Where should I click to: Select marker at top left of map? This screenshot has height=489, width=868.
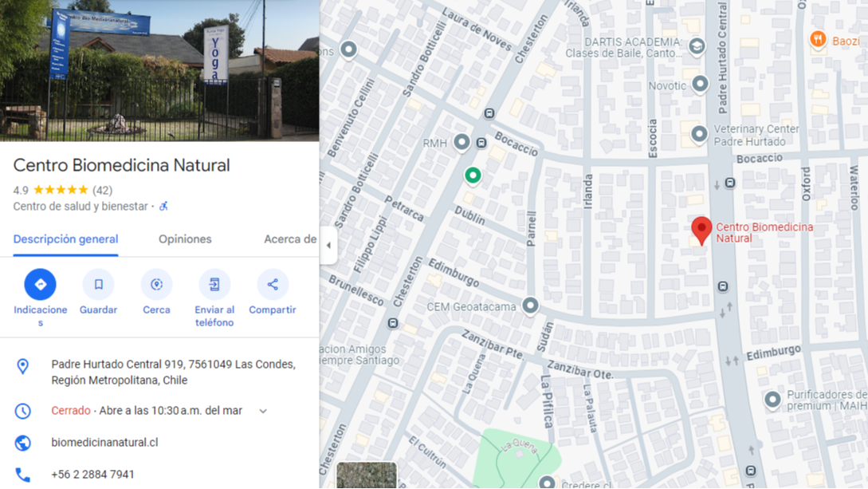point(349,49)
